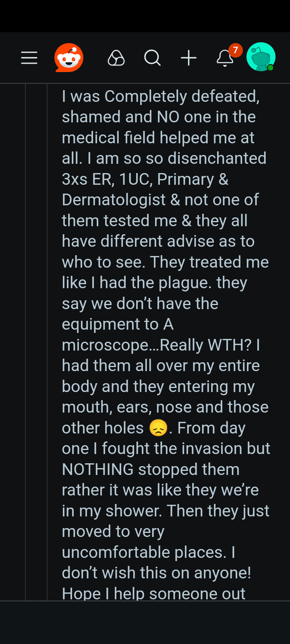Create a new post with the plus icon

(188, 58)
